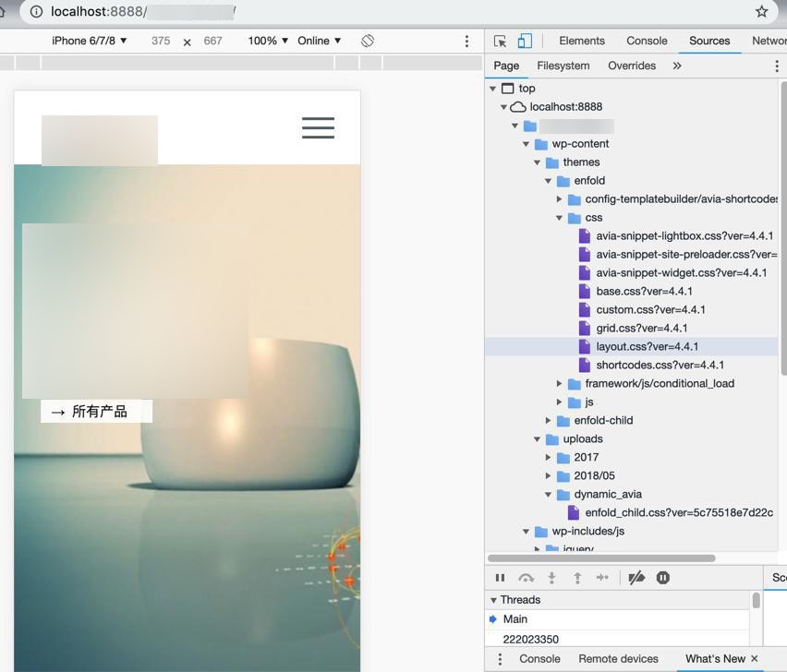Image resolution: width=787 pixels, height=672 pixels.
Task: Open device toolbar more options menu
Action: (x=466, y=42)
